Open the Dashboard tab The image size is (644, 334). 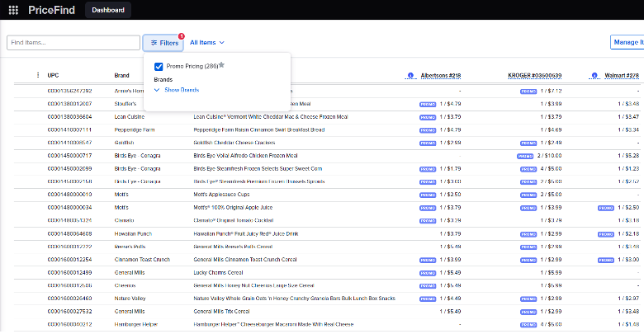coord(108,10)
